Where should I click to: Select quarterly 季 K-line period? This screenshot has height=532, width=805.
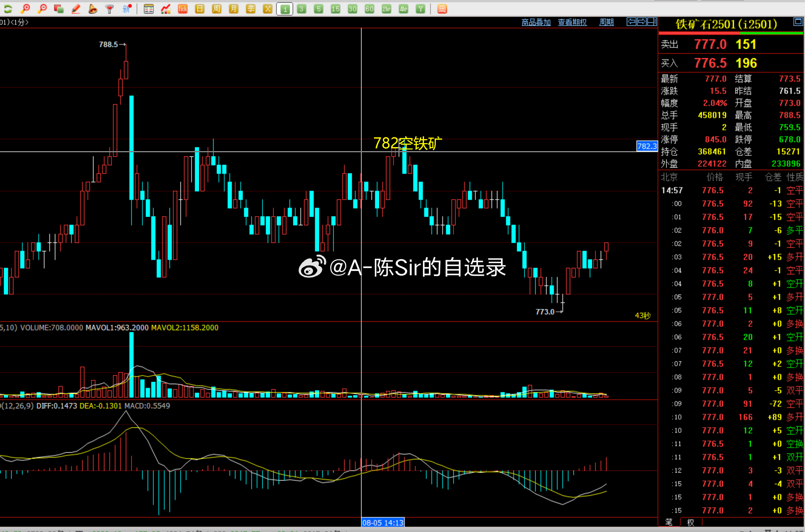click(251, 9)
